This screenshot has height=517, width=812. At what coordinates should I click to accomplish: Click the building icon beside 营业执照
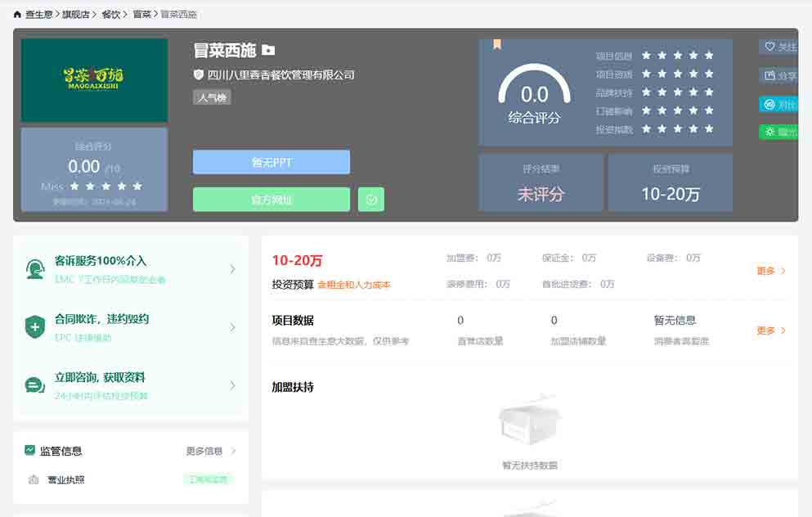34,479
